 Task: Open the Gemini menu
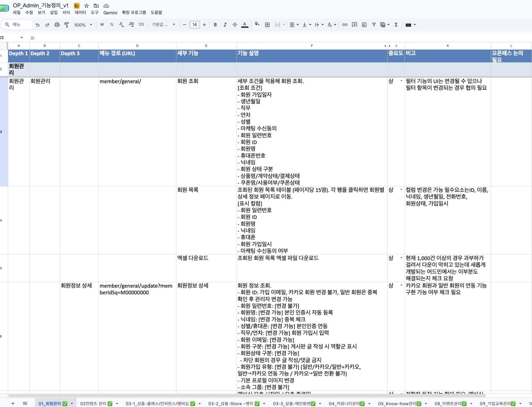point(110,12)
